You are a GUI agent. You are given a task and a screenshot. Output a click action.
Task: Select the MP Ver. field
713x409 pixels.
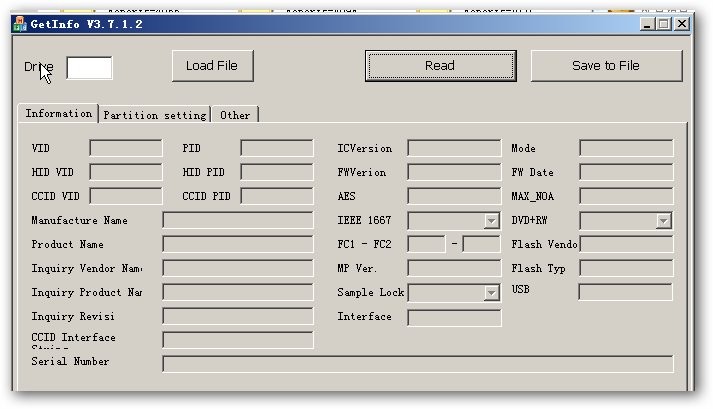pyautogui.click(x=454, y=268)
